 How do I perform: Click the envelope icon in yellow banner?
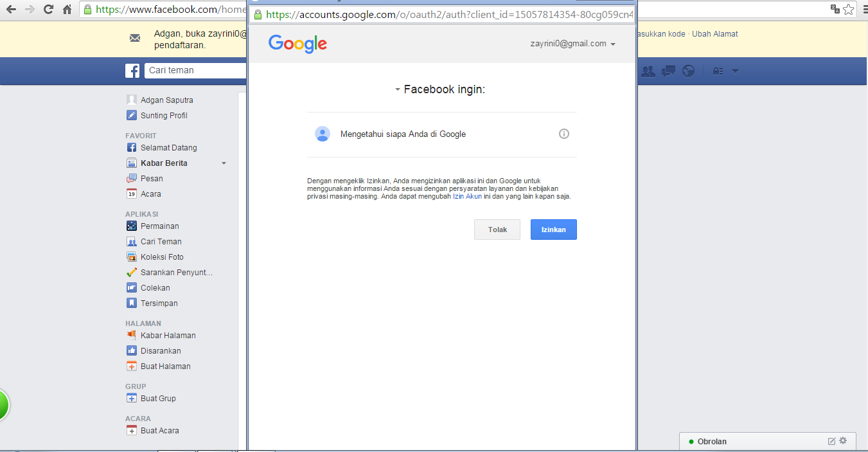[x=135, y=38]
